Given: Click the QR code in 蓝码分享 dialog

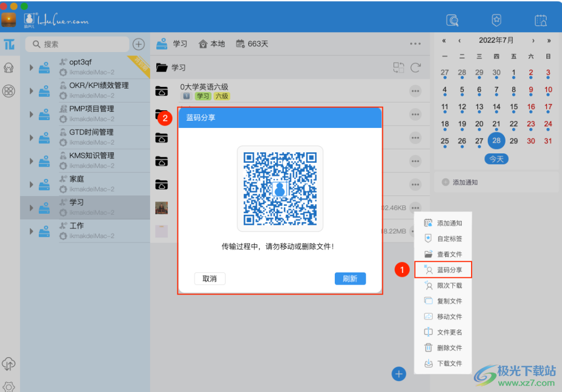Looking at the screenshot, I should coord(280,189).
